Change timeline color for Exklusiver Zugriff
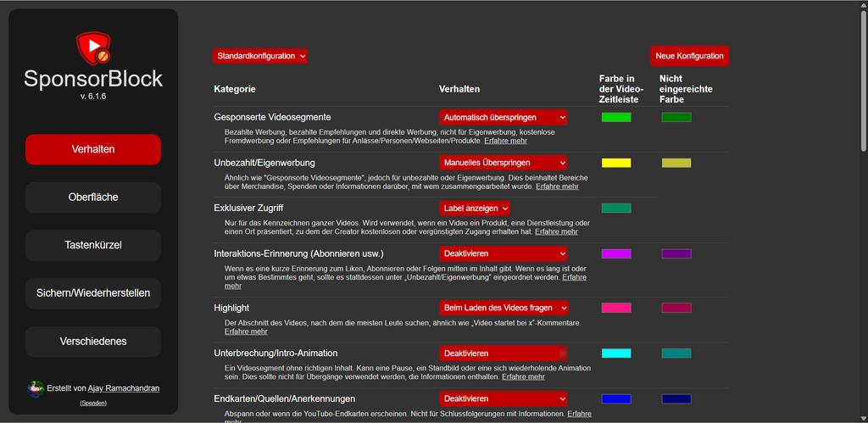 coord(616,209)
